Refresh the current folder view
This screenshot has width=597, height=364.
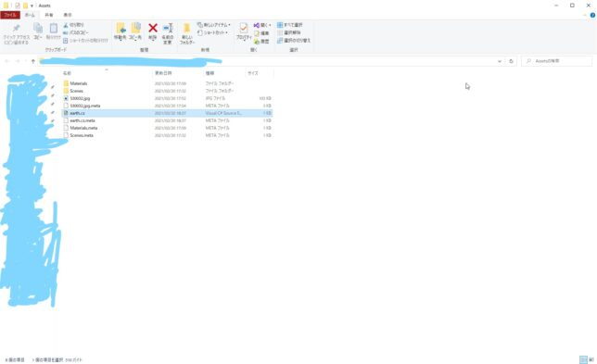pyautogui.click(x=511, y=61)
